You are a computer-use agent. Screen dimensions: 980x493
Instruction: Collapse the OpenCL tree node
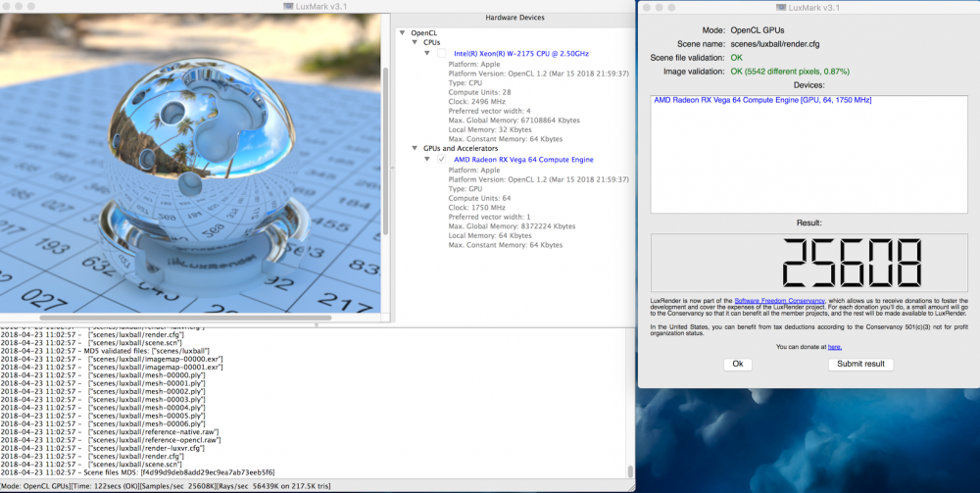point(401,32)
